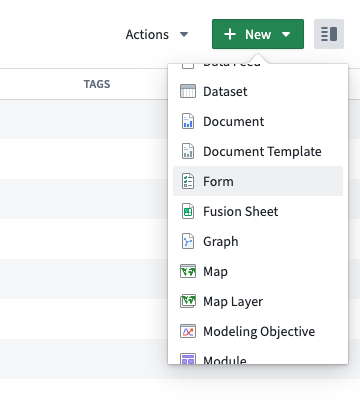Click the Form checklist icon

pyautogui.click(x=188, y=181)
